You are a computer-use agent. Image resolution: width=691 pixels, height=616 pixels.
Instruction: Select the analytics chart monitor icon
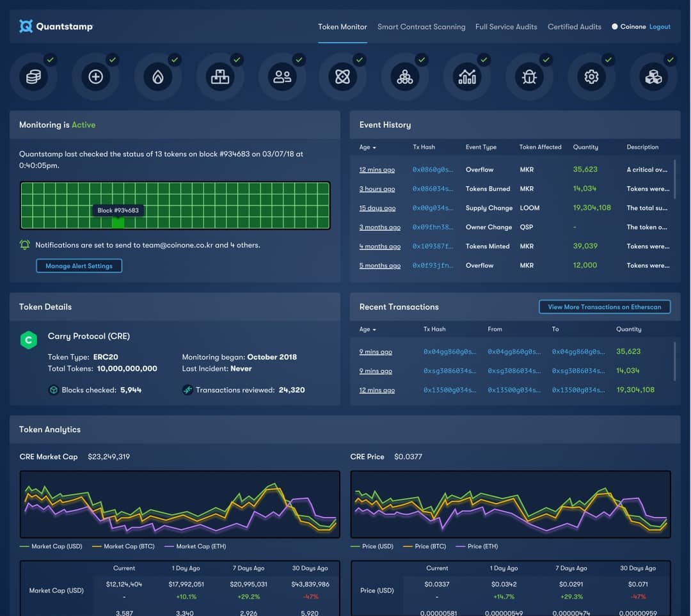(467, 76)
